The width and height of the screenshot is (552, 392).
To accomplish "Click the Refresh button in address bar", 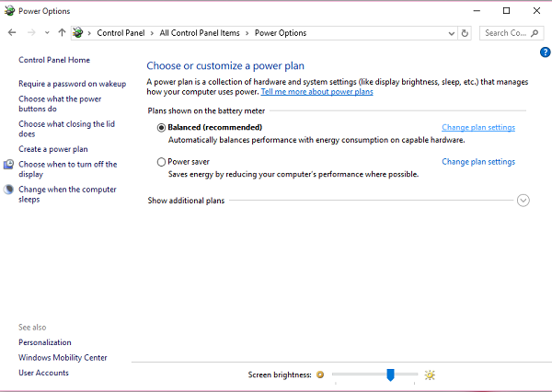I will click(x=465, y=33).
